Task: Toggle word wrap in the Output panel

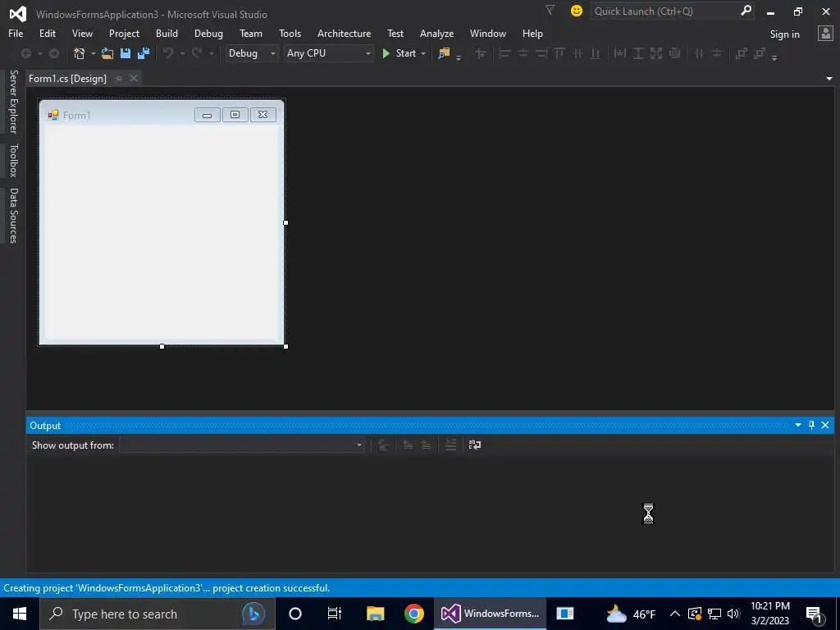Action: click(475, 445)
